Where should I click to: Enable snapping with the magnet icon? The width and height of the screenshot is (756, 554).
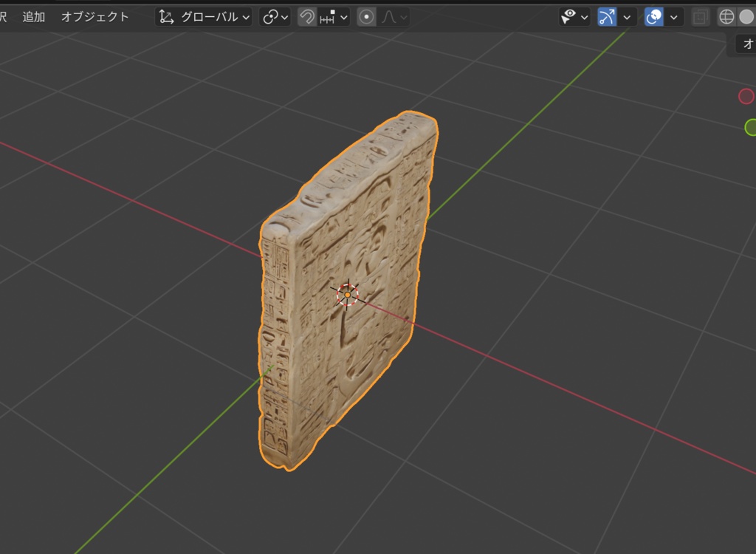pyautogui.click(x=308, y=17)
